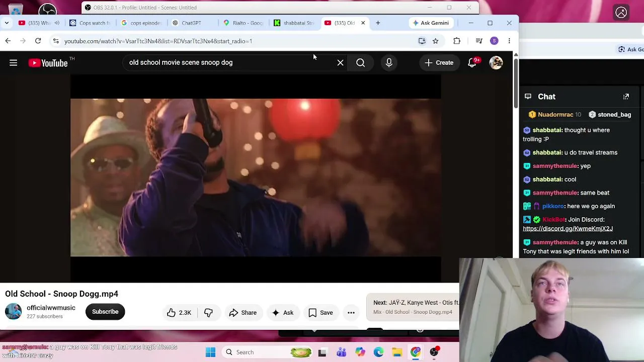Expand Chrome tab search dropdown

pos(7,23)
